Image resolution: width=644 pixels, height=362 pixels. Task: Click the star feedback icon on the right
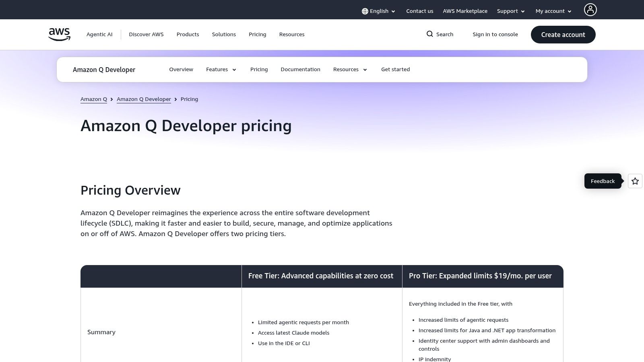click(x=635, y=181)
